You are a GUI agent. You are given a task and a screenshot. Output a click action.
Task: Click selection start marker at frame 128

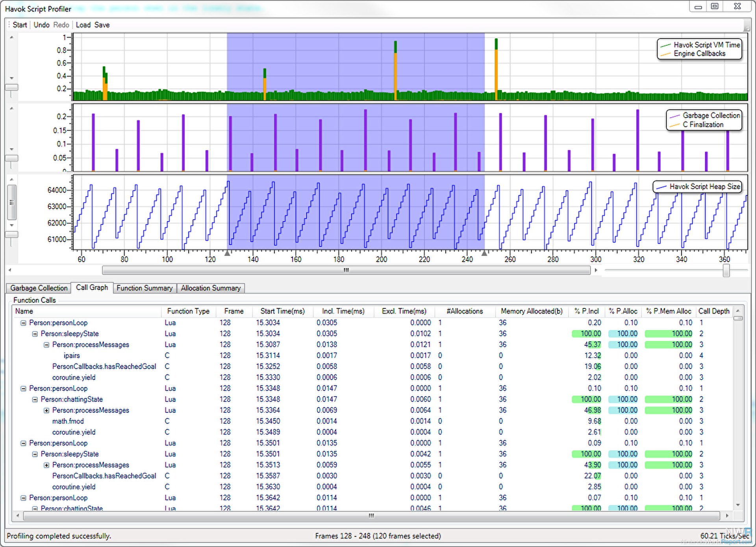(227, 253)
